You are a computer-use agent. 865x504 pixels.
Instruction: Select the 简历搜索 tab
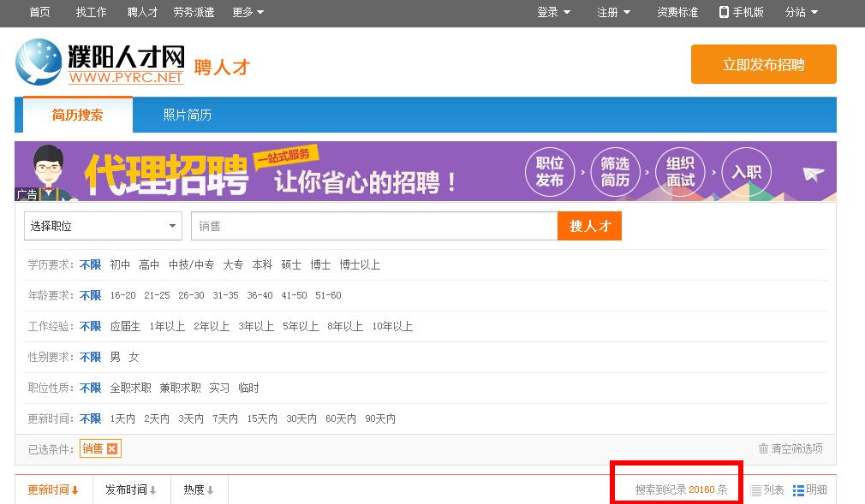[77, 115]
